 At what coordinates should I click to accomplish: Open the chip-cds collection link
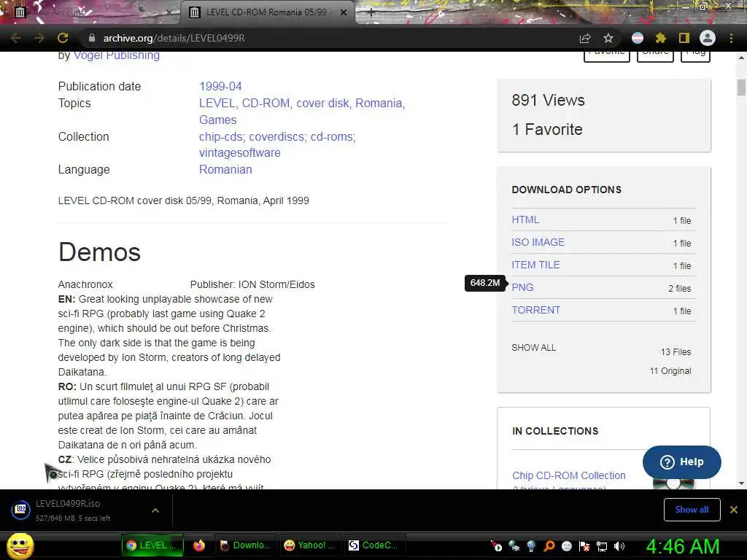click(220, 136)
